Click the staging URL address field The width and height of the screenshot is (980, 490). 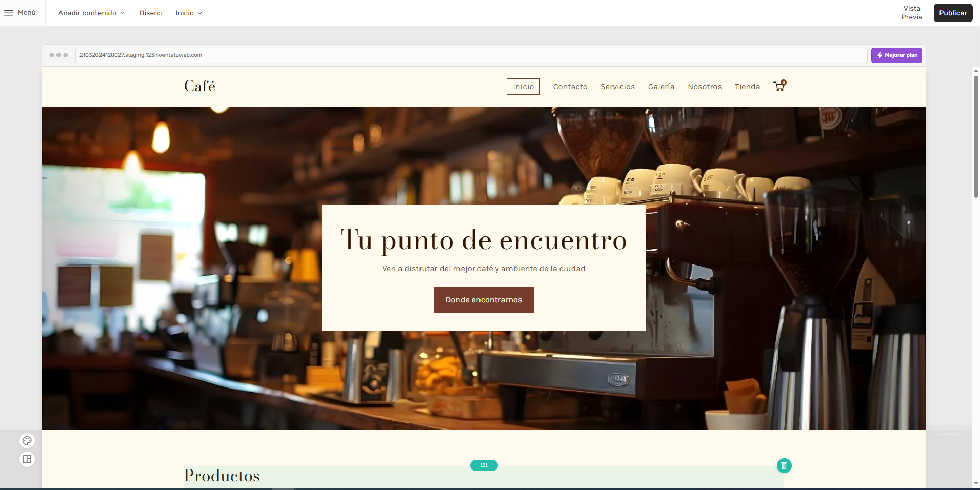(x=471, y=55)
